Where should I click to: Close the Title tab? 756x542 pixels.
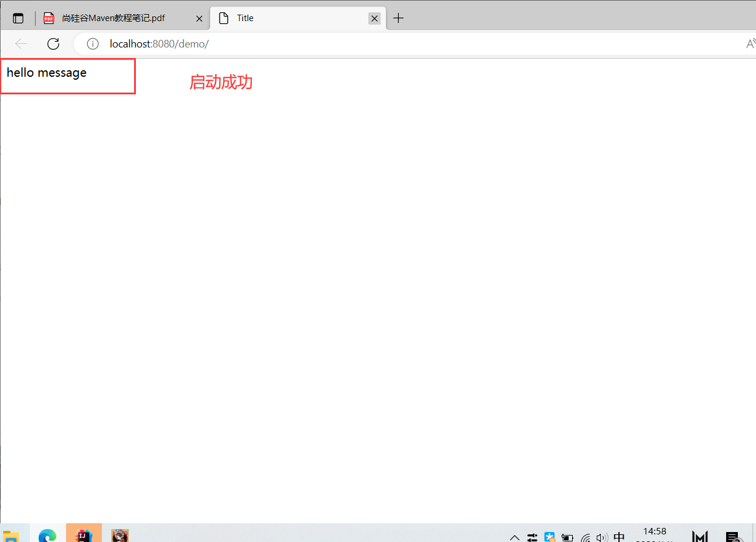(x=374, y=18)
